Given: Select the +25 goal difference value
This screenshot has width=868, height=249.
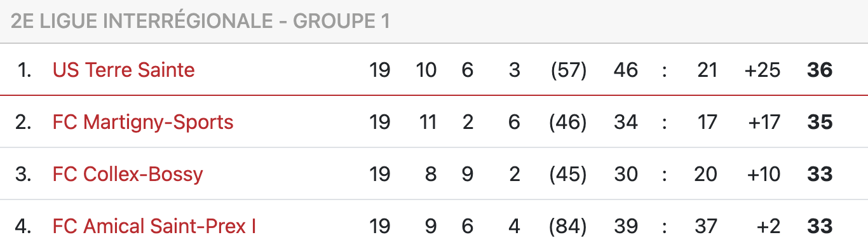Looking at the screenshot, I should 763,69.
